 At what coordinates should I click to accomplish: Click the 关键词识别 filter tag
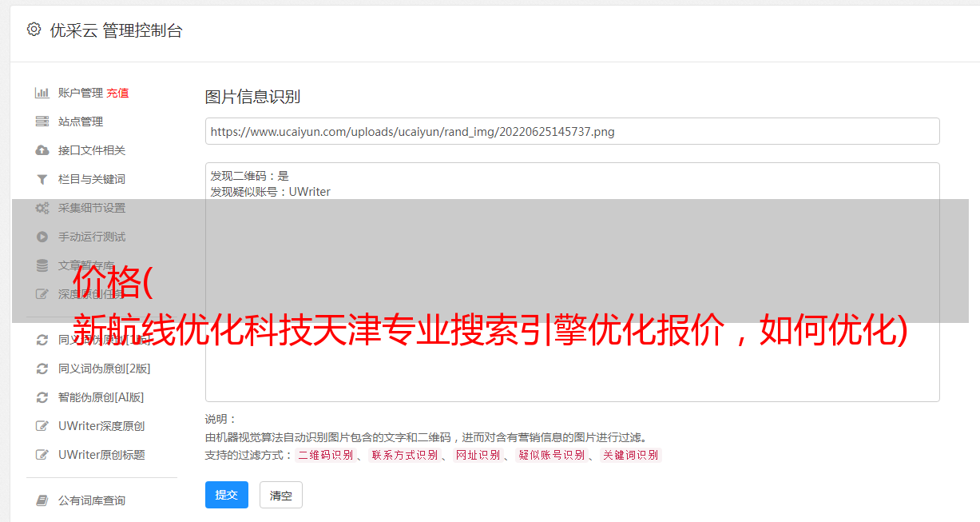pos(631,455)
